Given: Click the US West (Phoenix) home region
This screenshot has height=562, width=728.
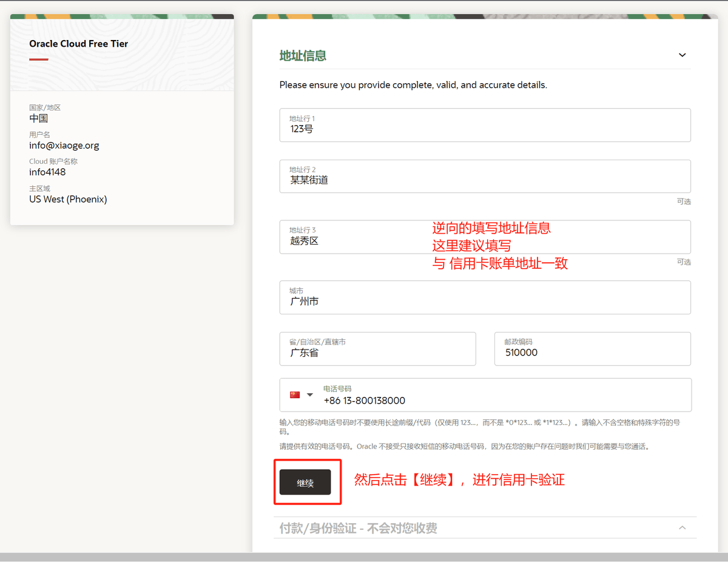Looking at the screenshot, I should click(68, 199).
